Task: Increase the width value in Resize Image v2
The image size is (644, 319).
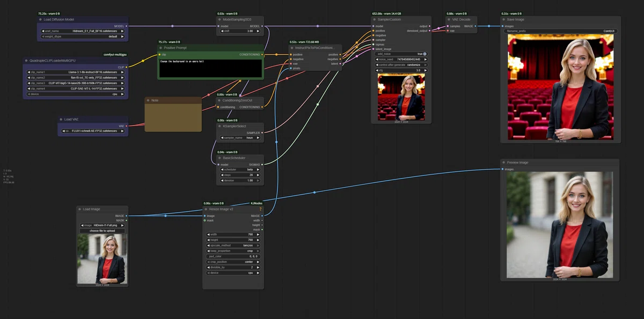Action: pos(258,234)
